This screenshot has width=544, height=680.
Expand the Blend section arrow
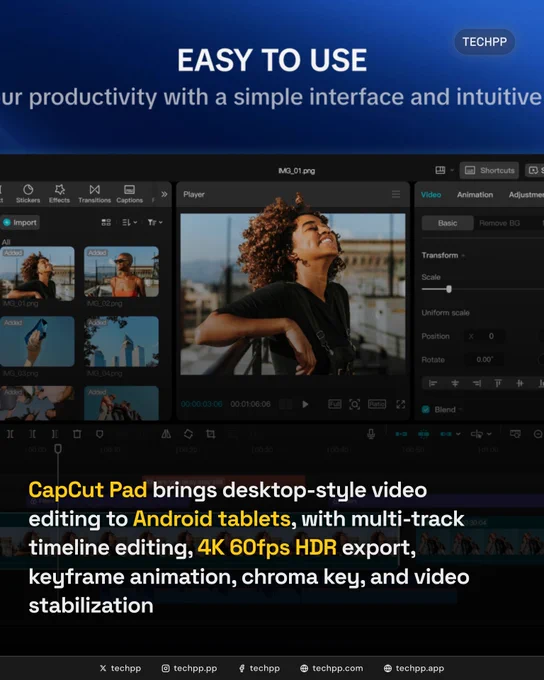pyautogui.click(x=460, y=409)
